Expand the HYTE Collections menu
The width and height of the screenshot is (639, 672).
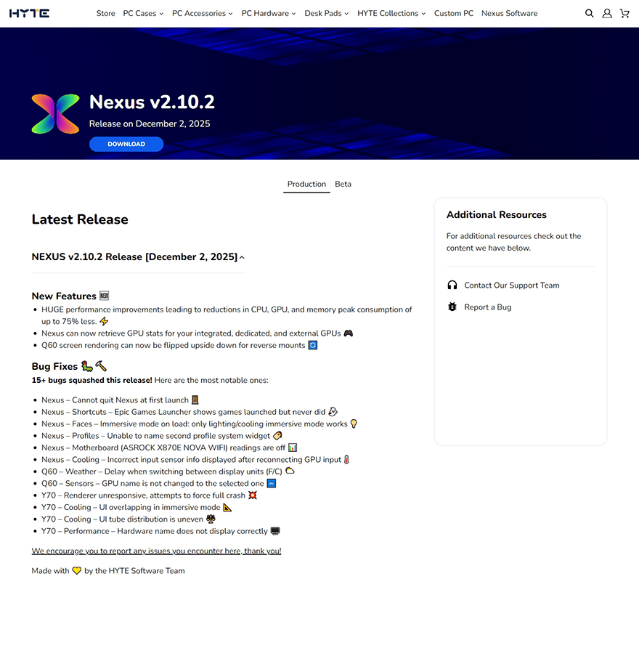click(391, 13)
